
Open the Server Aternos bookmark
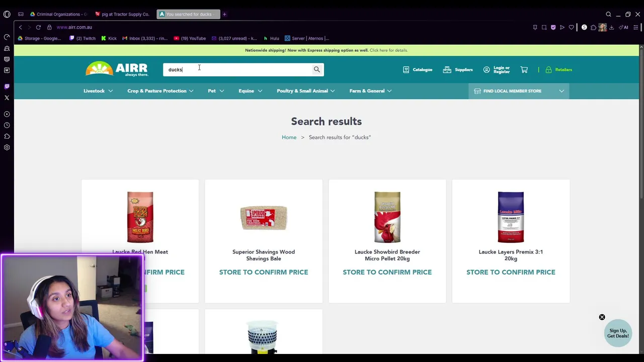click(307, 38)
